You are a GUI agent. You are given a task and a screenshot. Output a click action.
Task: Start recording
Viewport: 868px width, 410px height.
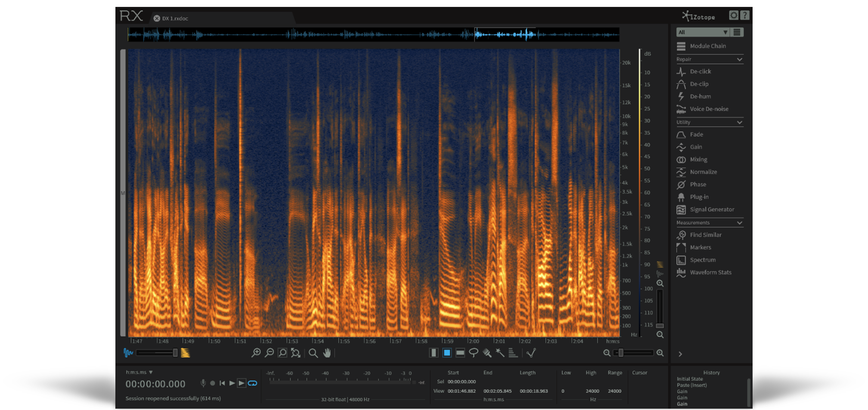click(x=213, y=383)
